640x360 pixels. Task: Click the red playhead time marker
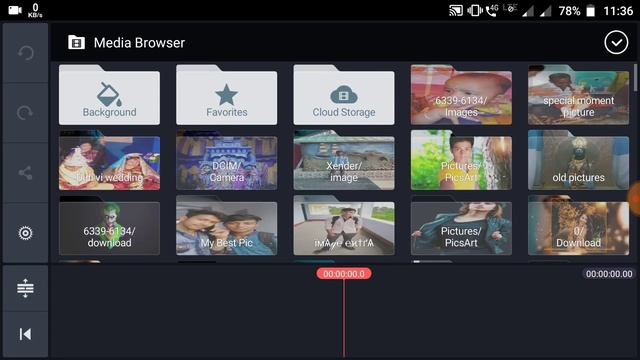click(x=344, y=274)
